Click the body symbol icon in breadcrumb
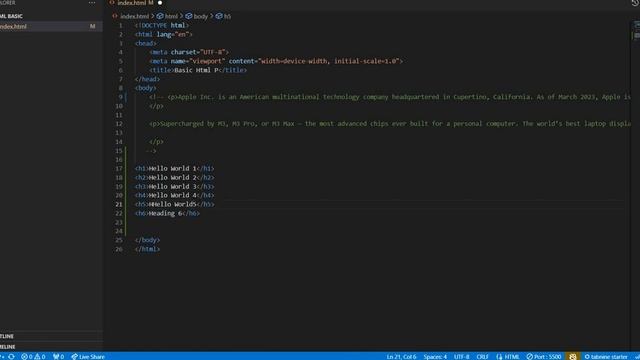This screenshot has width=640, height=360. [x=189, y=16]
